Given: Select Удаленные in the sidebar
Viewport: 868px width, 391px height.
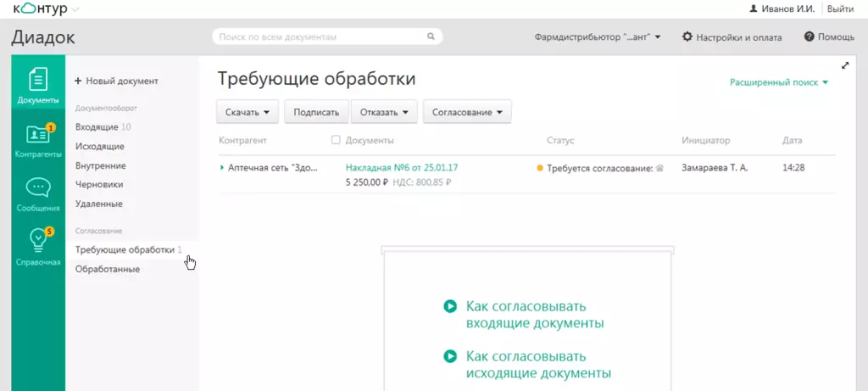Looking at the screenshot, I should 99,204.
